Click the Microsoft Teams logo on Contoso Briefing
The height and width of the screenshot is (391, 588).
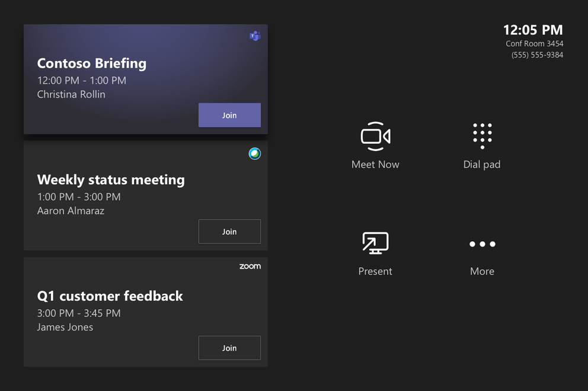254,36
